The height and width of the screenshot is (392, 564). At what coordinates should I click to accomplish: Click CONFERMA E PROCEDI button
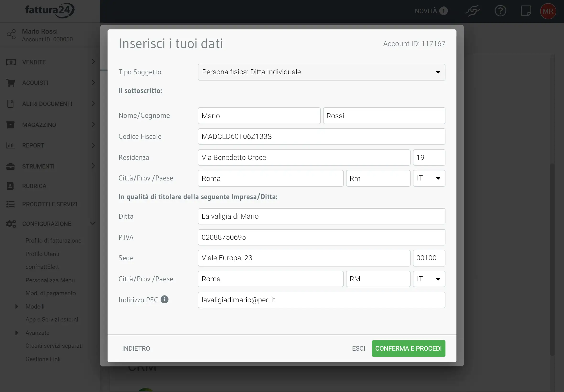point(408,348)
